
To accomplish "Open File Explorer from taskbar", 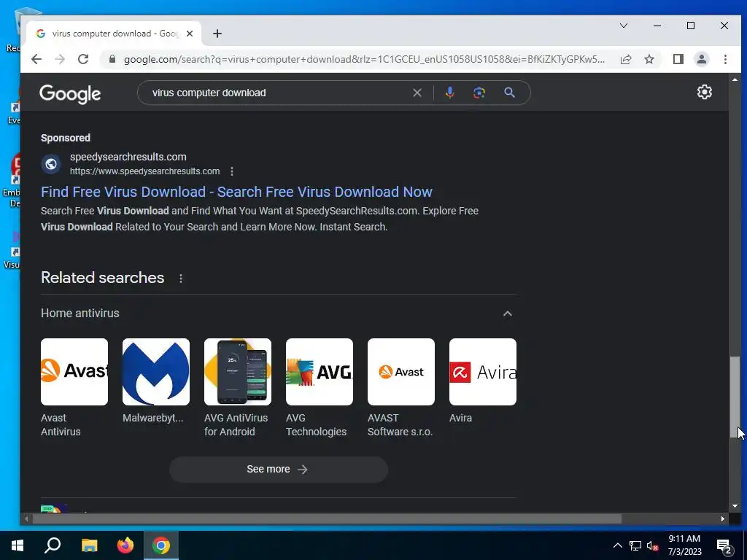I will [x=89, y=545].
